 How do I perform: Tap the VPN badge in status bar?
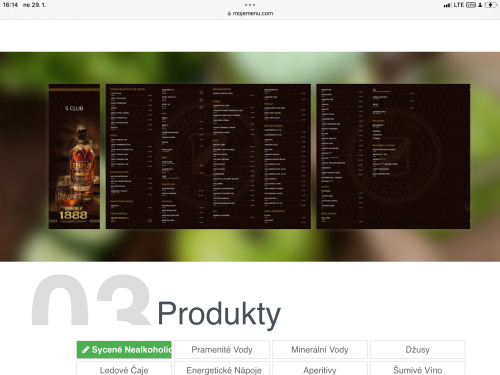click(x=471, y=5)
